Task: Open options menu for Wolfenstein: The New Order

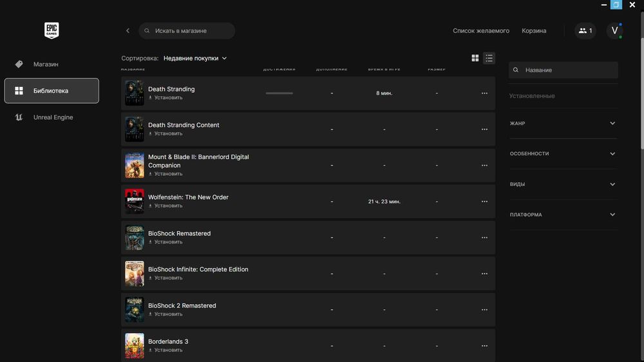Action: click(484, 202)
